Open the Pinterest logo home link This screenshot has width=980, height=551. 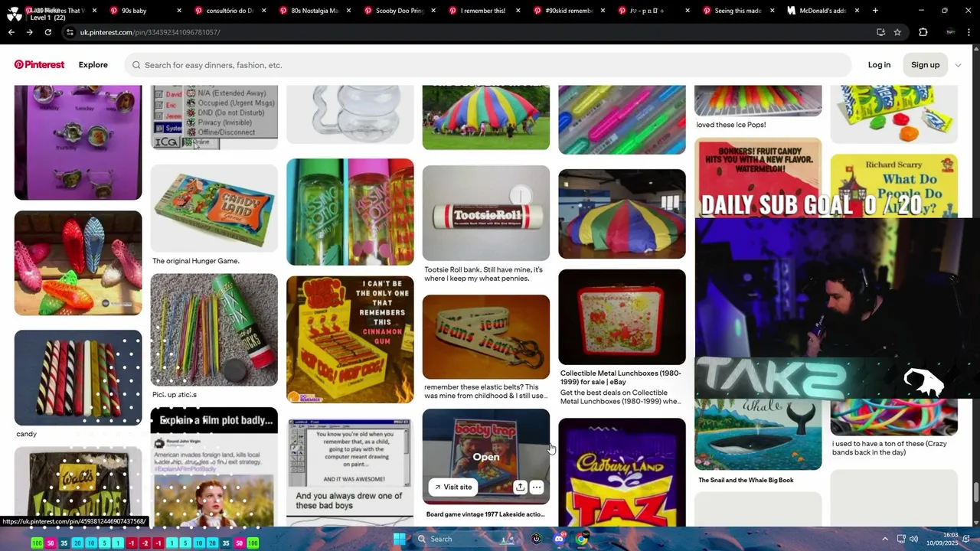click(39, 65)
